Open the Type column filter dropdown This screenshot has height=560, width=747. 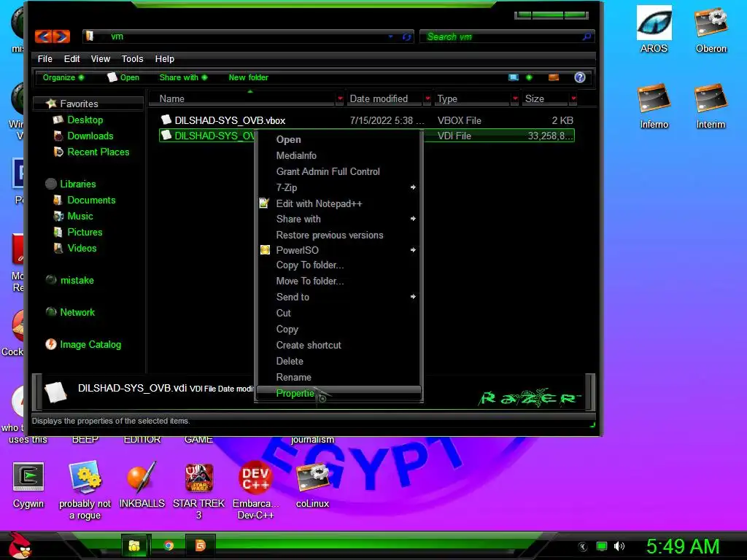(x=515, y=98)
